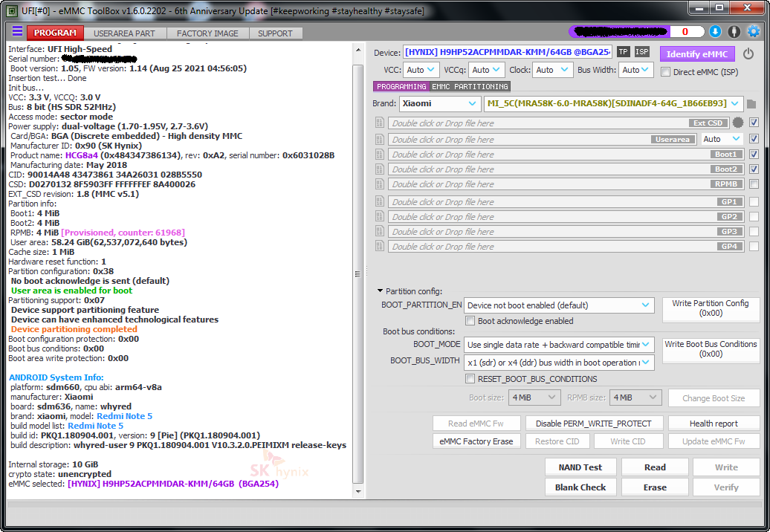Select the PROGRAMMING sub-tab
Viewport: 770px width, 532px height.
point(401,86)
